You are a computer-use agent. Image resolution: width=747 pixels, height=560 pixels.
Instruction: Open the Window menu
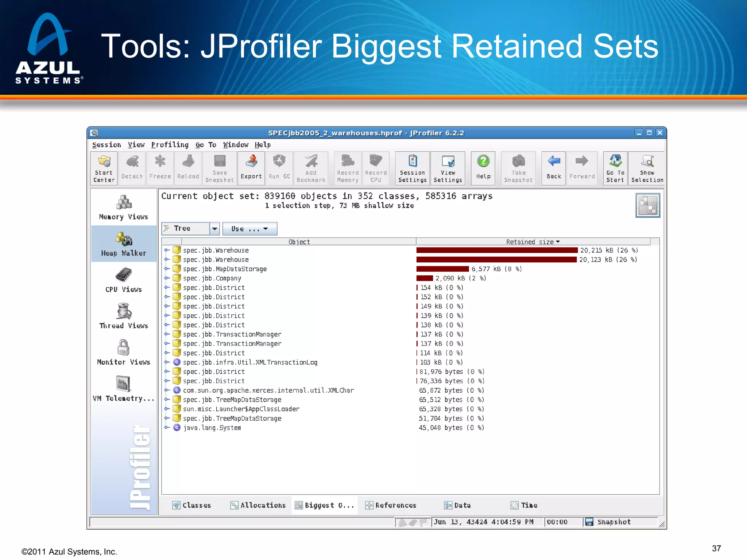tap(236, 145)
